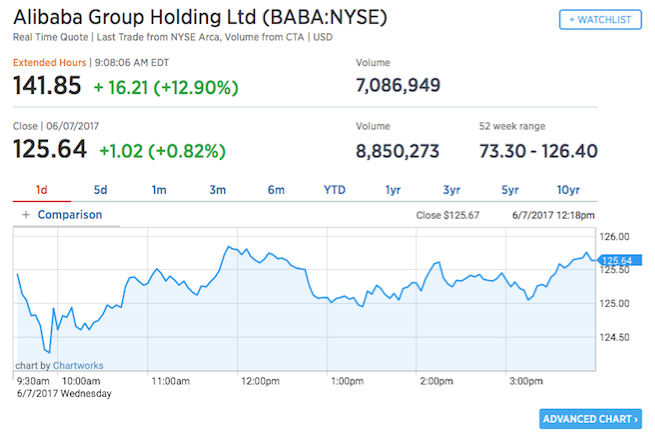View the YTD chart range
This screenshot has width=655, height=444.
click(334, 190)
